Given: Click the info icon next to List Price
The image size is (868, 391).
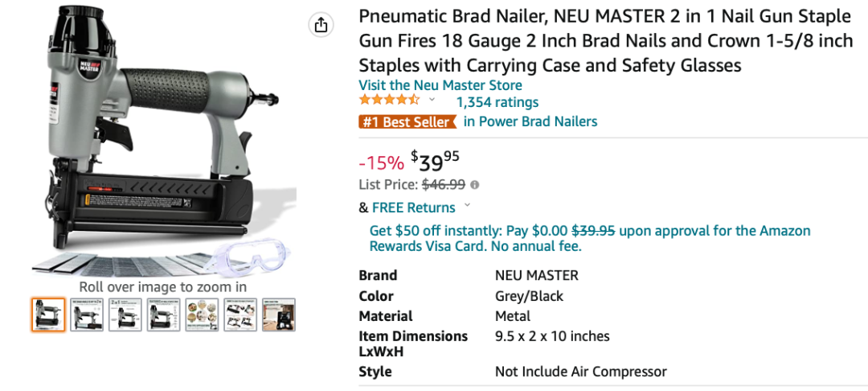Looking at the screenshot, I should tap(474, 185).
